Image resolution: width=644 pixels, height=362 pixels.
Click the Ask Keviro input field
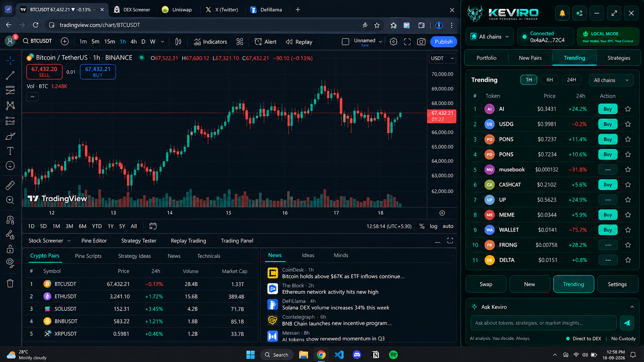pos(543,323)
